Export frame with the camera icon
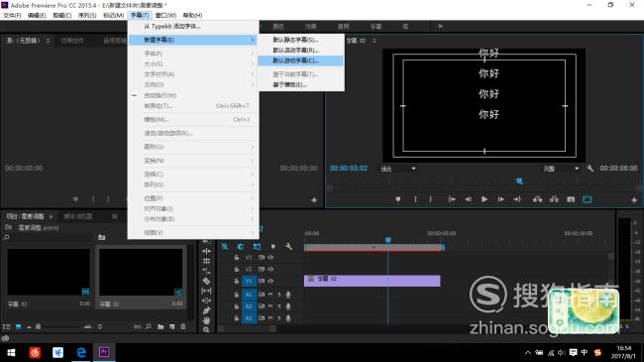The width and height of the screenshot is (644, 362). click(x=571, y=199)
